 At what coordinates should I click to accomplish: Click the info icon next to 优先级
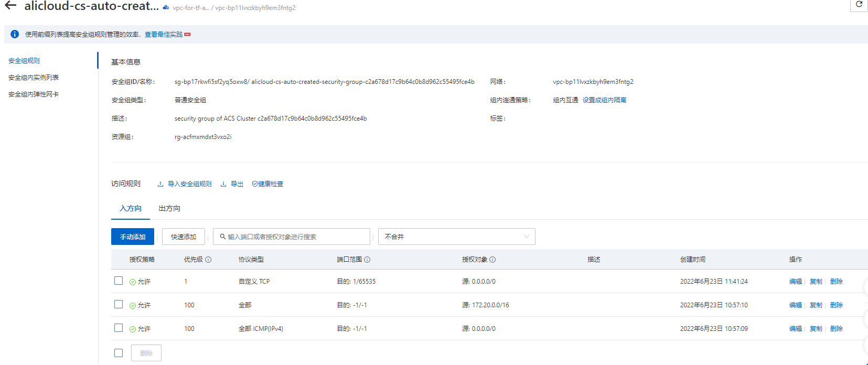click(x=208, y=260)
